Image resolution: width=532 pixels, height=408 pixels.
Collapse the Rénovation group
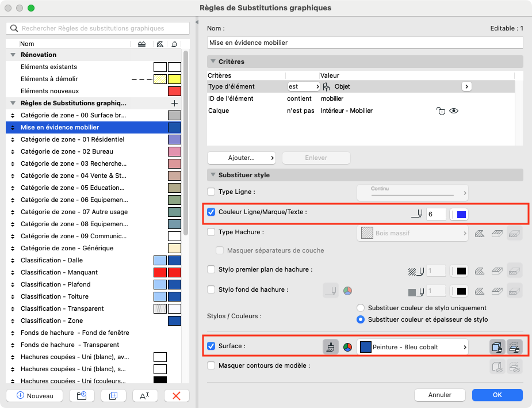[x=13, y=55]
